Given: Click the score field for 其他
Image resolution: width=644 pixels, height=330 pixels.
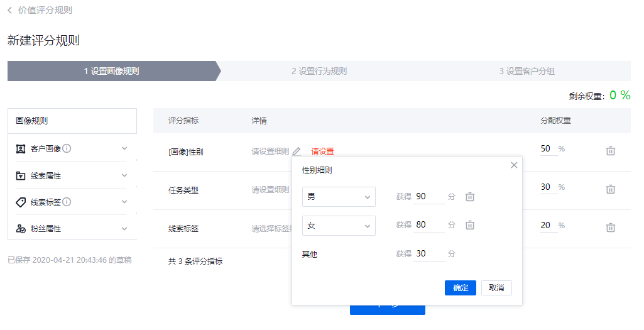Looking at the screenshot, I should click(x=429, y=254).
